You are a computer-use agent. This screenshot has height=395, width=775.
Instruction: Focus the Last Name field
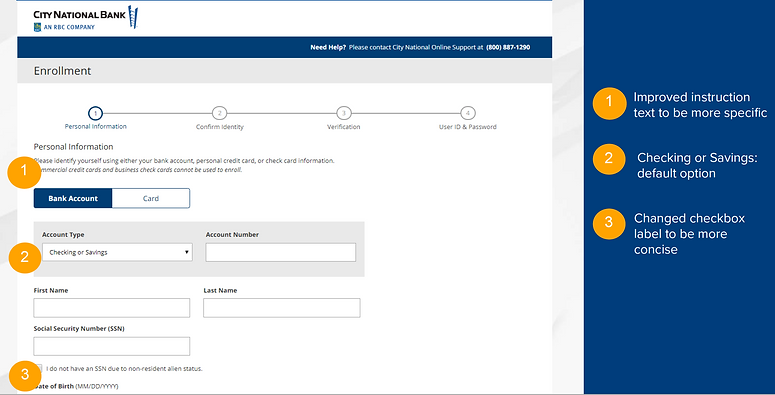pyautogui.click(x=282, y=307)
